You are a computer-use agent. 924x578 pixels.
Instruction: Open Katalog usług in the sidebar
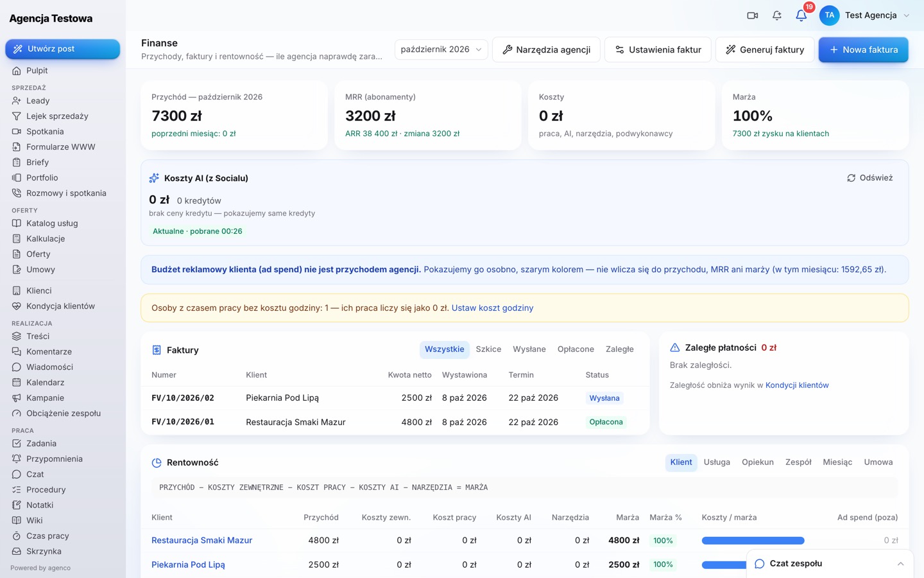pos(63,223)
